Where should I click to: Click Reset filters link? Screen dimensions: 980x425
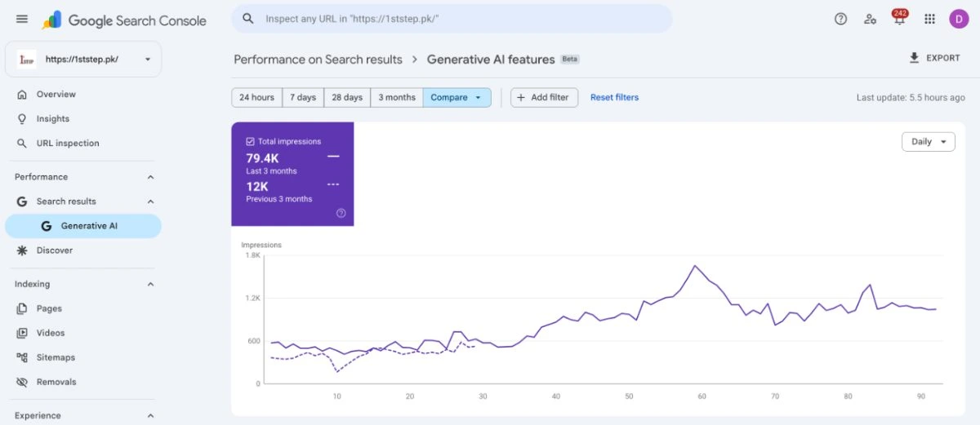614,97
